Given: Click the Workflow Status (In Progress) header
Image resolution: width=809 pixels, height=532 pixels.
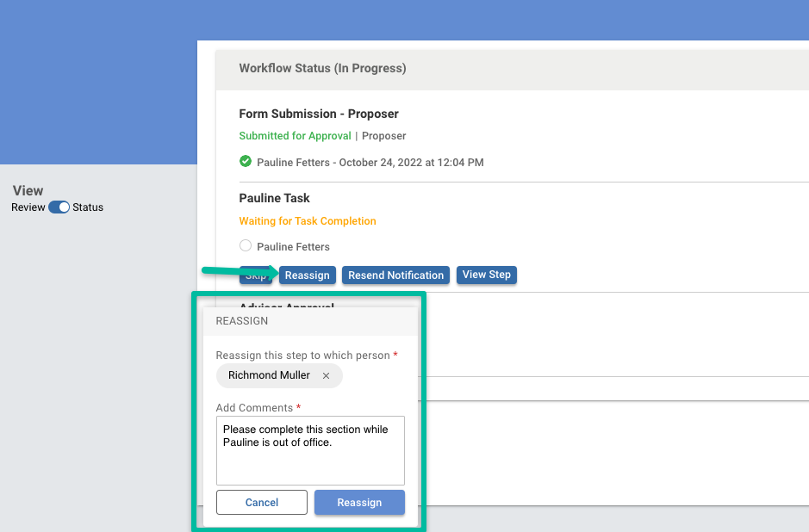Looking at the screenshot, I should (x=322, y=68).
